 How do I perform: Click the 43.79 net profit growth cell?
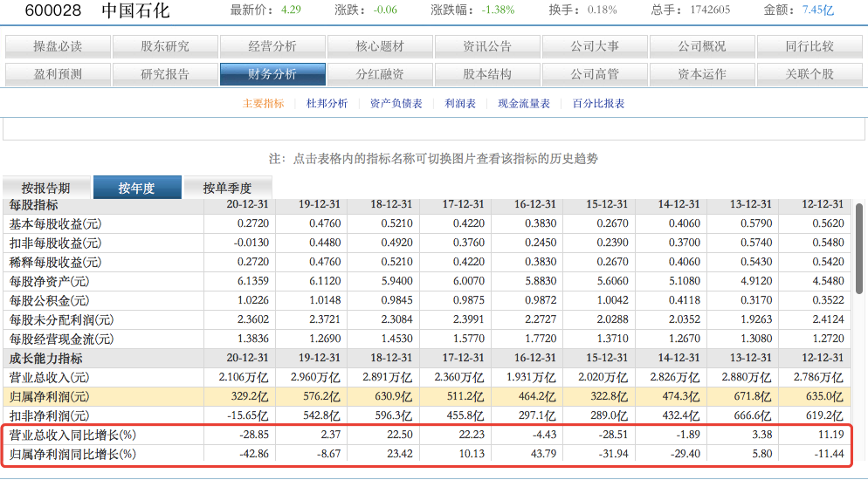click(x=543, y=454)
